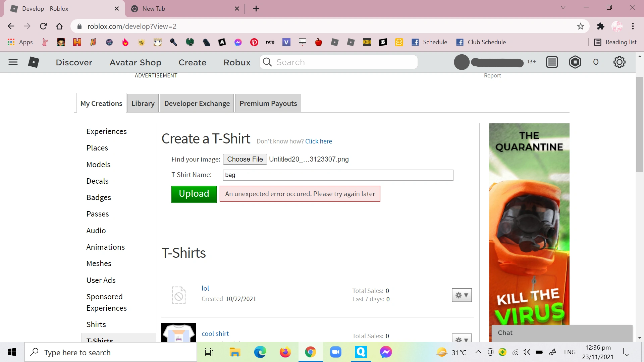
Task: Open the Roblox hamburger navigation menu
Action: [13, 62]
